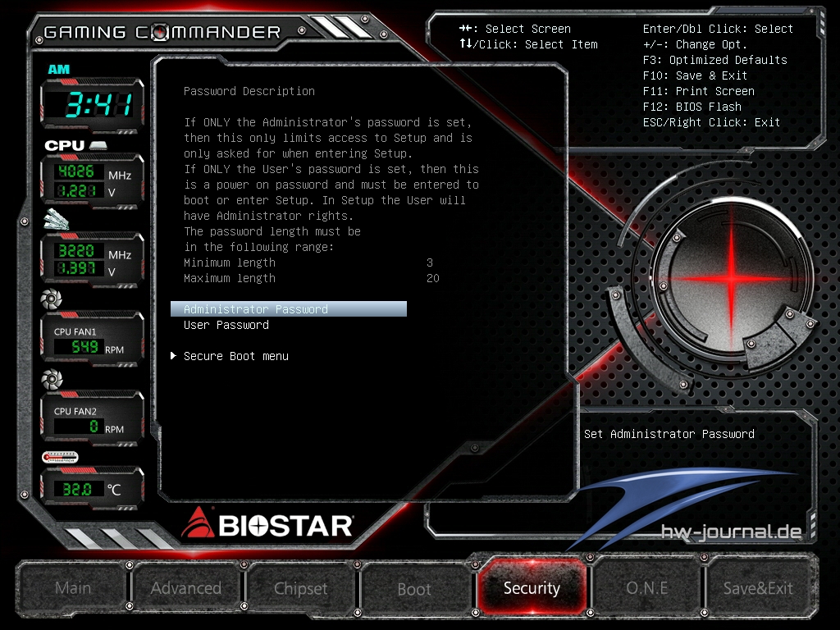
Task: Click the RAM memory modules icon
Action: click(57, 220)
